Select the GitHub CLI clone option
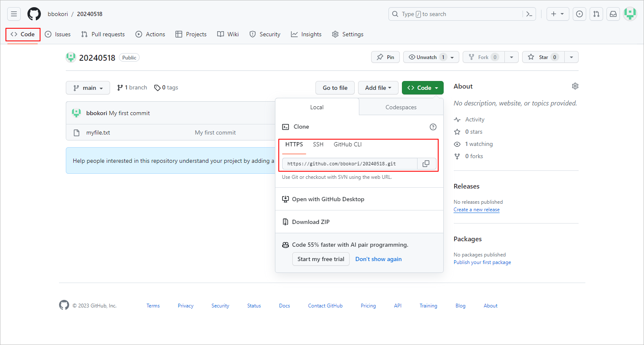The height and width of the screenshot is (345, 644). (x=348, y=144)
